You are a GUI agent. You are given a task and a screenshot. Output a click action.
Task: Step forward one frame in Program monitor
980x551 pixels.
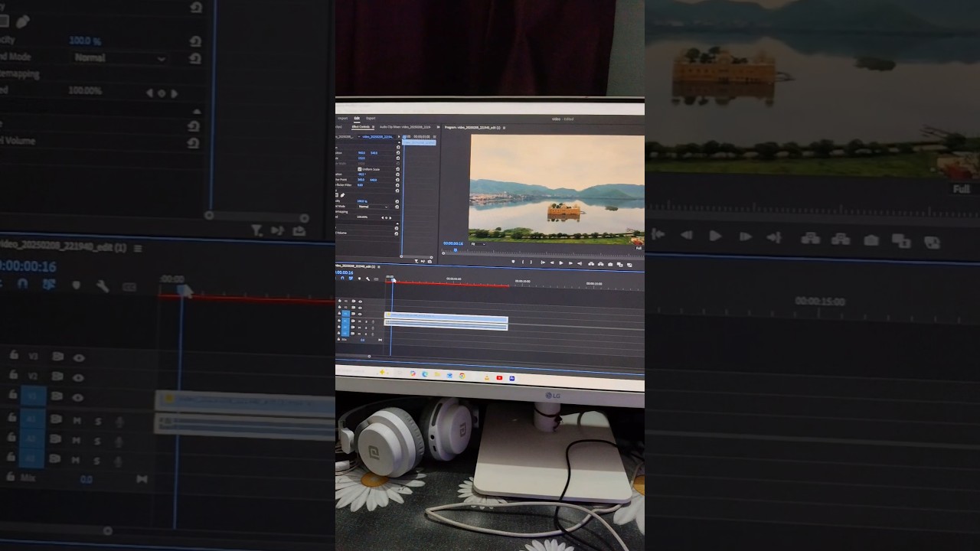(x=570, y=262)
